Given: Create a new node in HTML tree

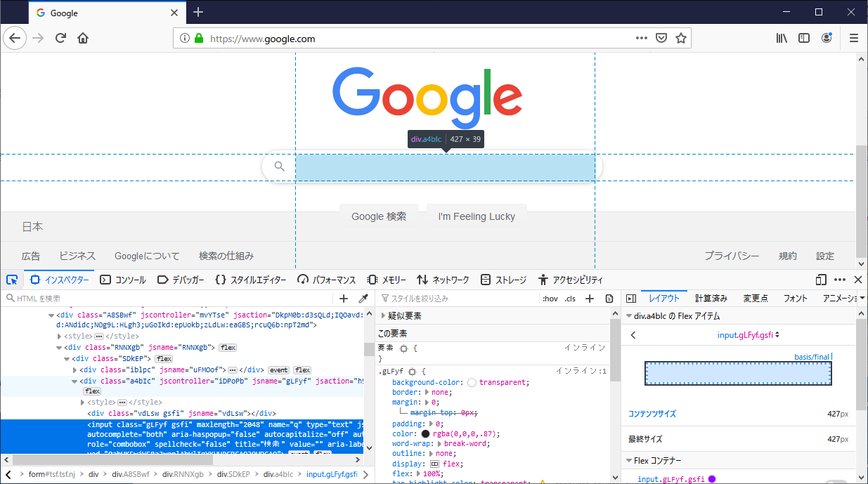Looking at the screenshot, I should (x=344, y=299).
